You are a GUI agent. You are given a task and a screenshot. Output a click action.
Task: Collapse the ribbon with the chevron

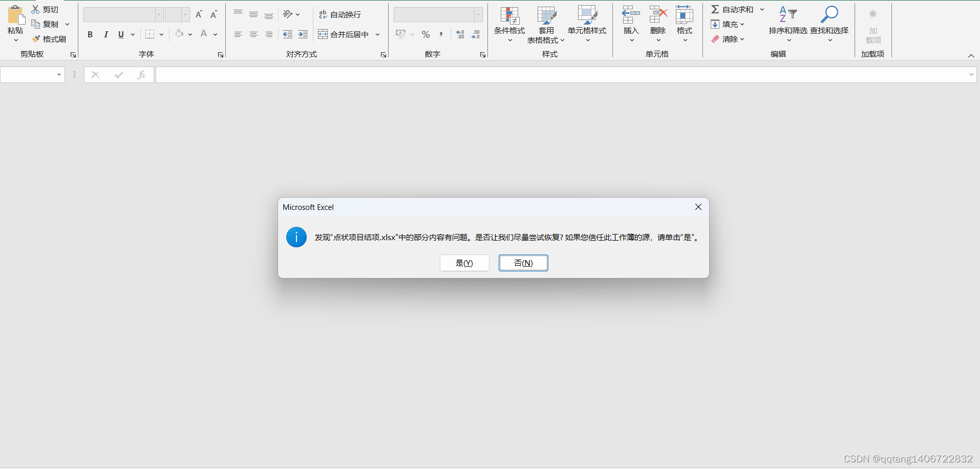click(971, 55)
